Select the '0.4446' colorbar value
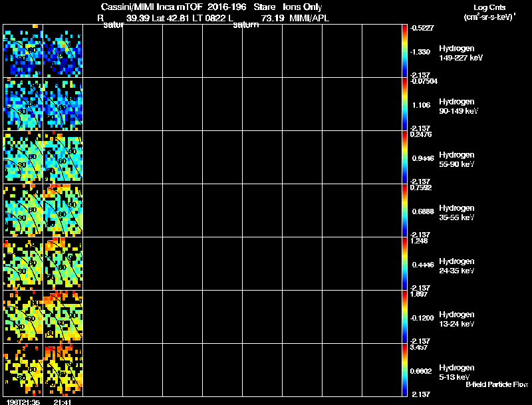 (x=423, y=265)
